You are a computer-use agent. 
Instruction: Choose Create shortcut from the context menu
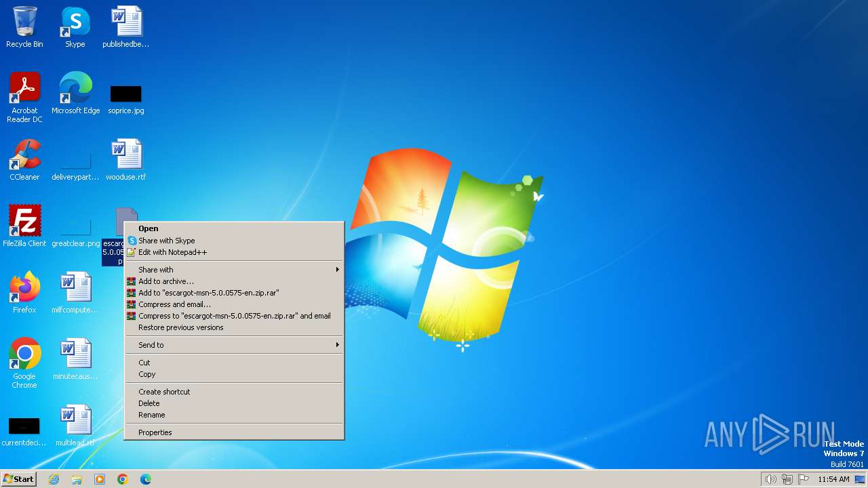click(x=235, y=392)
